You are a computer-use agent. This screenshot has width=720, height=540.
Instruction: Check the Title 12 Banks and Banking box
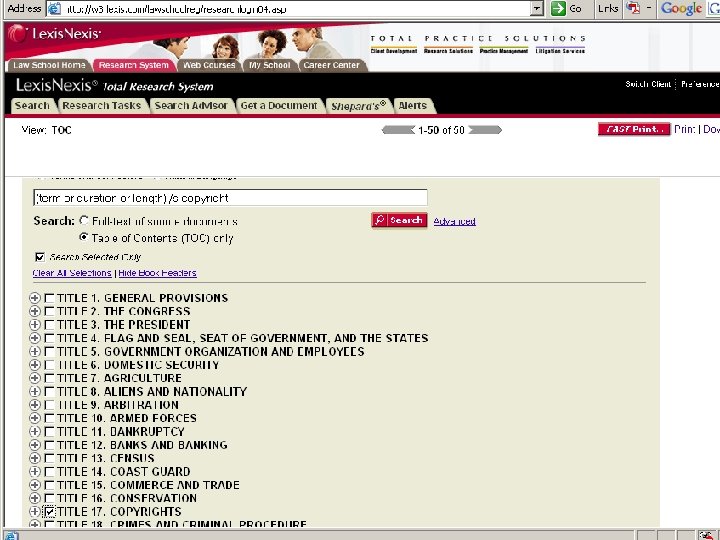pos(49,445)
